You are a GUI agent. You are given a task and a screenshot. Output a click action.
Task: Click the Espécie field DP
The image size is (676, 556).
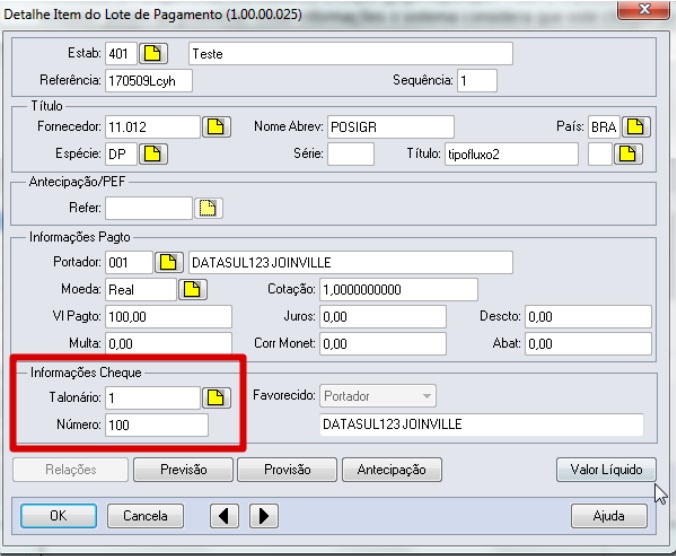coord(121,154)
